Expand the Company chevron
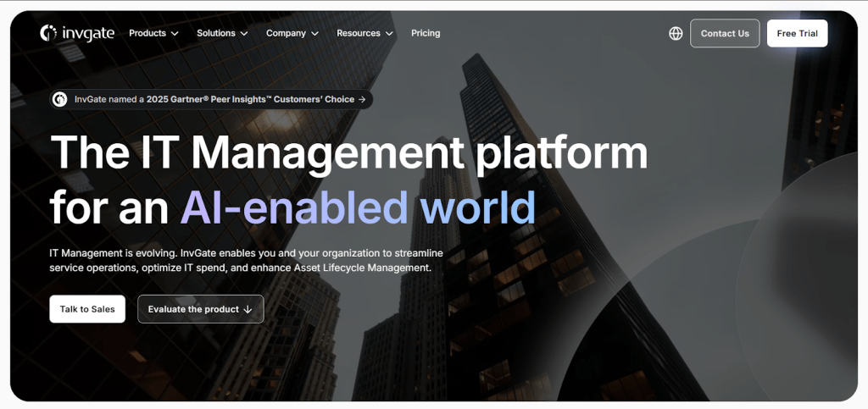Screen dimensions: 868x409 point(314,34)
